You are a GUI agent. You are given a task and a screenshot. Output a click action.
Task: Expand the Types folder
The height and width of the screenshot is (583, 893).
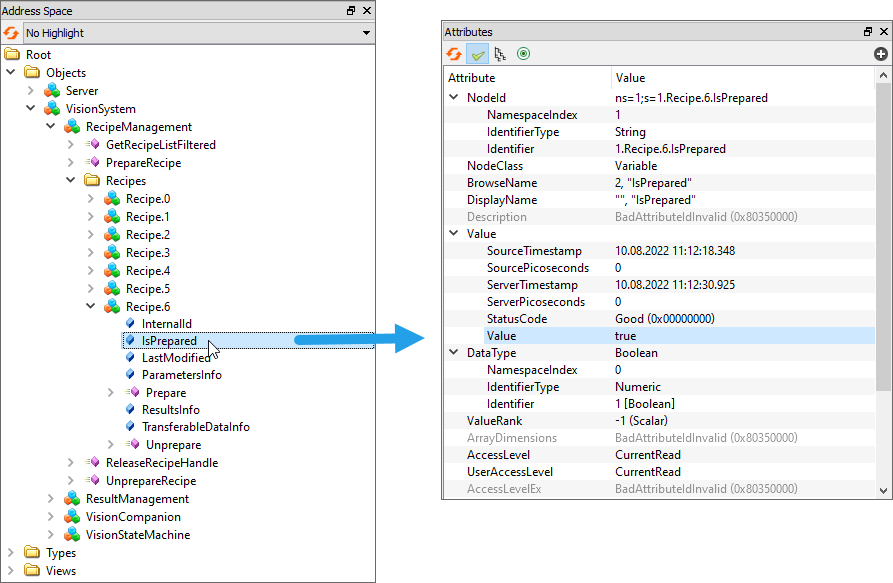coord(11,553)
